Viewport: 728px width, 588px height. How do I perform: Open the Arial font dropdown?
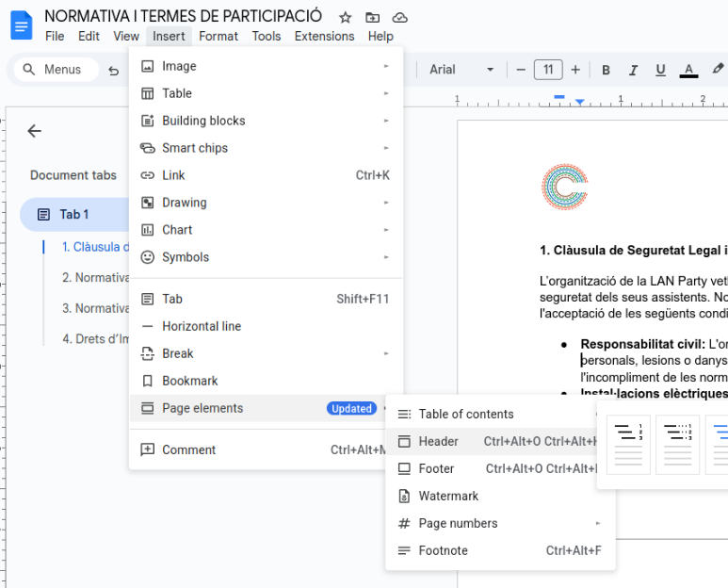click(461, 70)
